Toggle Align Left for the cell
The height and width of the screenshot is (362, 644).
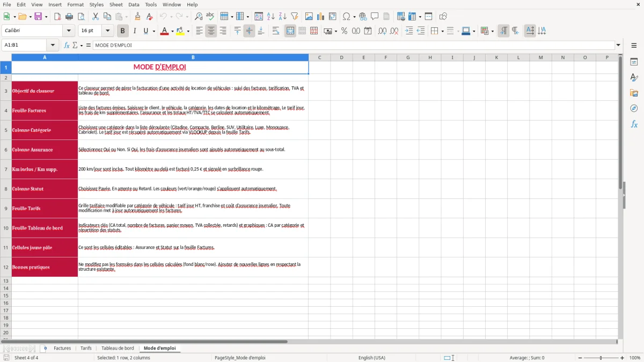200,31
